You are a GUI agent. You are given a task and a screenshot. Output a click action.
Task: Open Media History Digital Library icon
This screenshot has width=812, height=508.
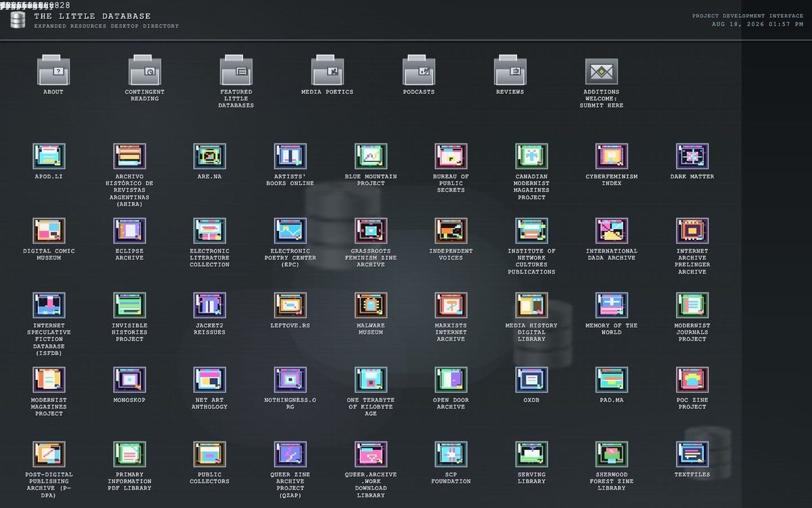coord(532,305)
